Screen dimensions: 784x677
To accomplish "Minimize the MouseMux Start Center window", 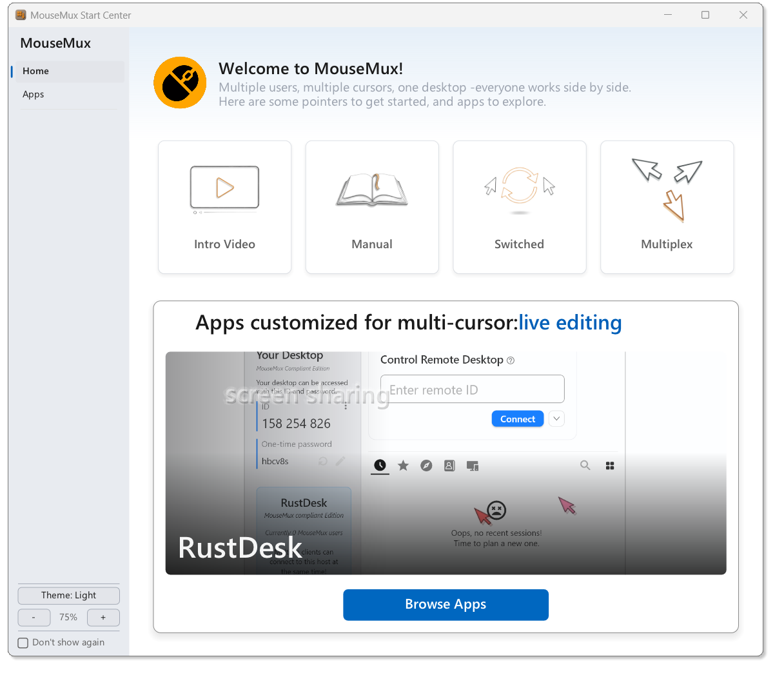I will [x=668, y=15].
